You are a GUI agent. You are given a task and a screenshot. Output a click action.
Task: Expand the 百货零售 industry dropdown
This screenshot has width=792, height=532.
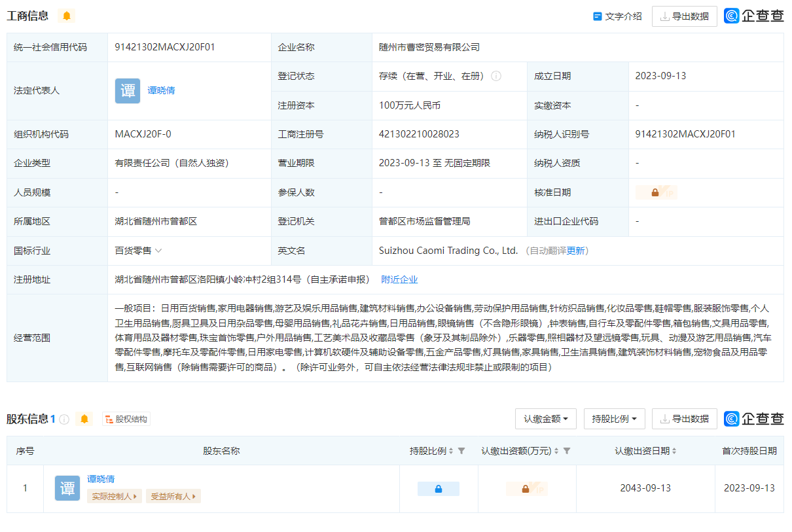point(158,251)
